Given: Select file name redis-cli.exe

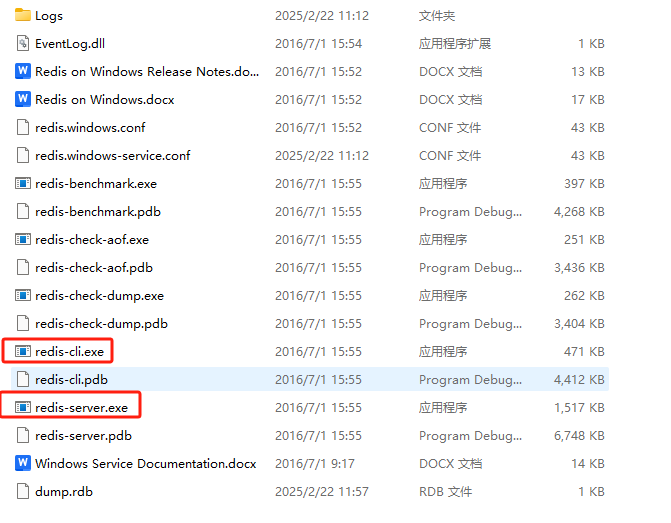Looking at the screenshot, I should [x=69, y=352].
